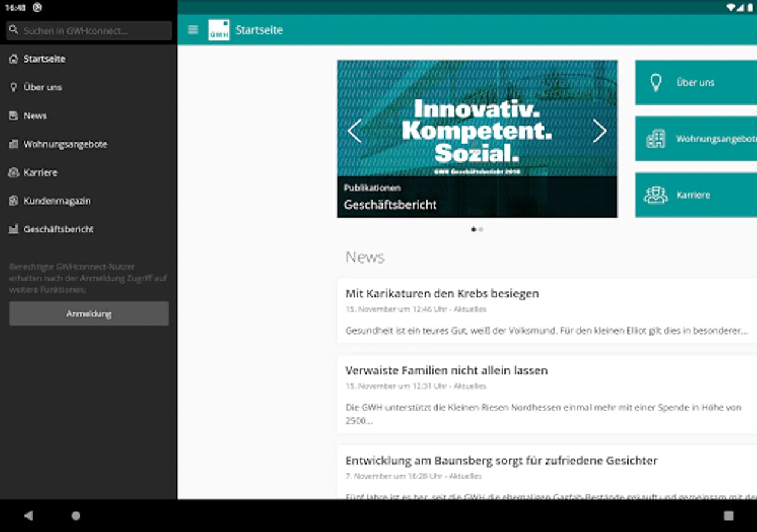Open News in the sidebar

coord(89,115)
